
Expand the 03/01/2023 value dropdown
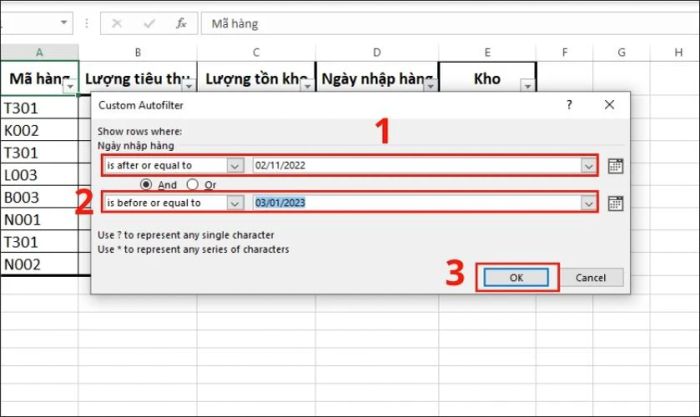[588, 203]
